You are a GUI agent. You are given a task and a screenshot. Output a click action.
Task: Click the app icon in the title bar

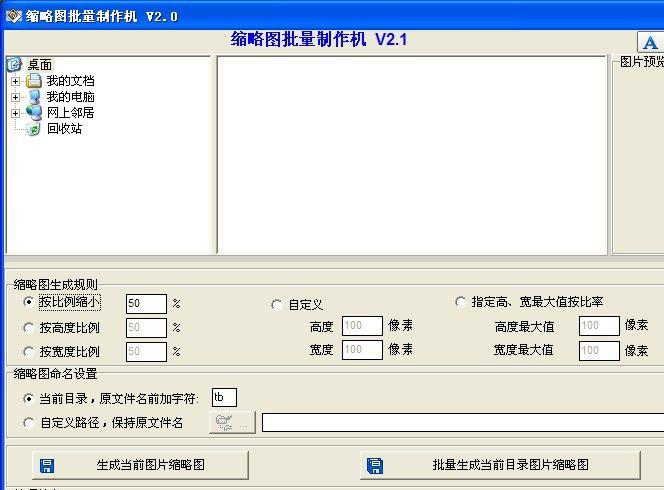click(x=12, y=15)
